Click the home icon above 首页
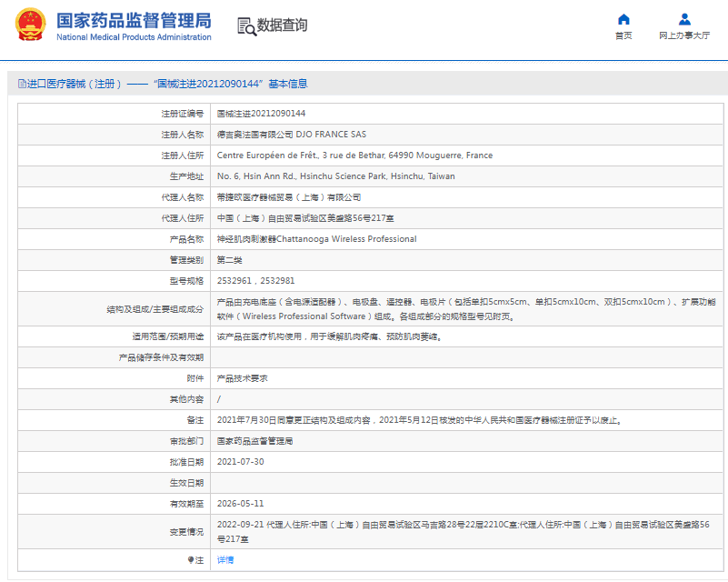This screenshot has width=728, height=582. 623,19
